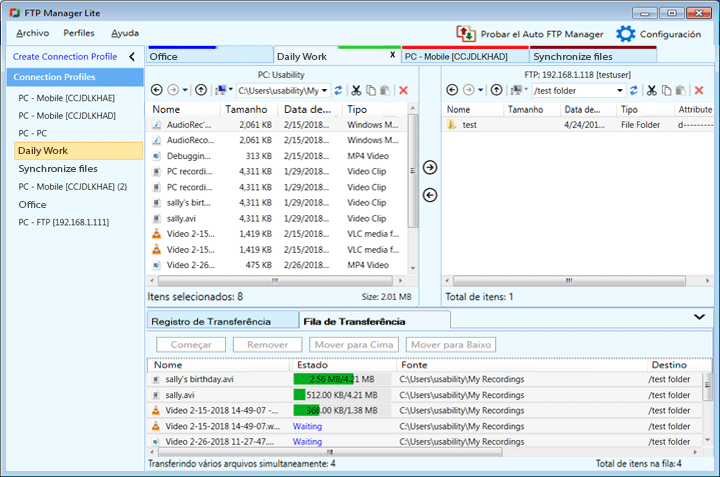The width and height of the screenshot is (720, 477).
Task: Delete selected files with local pane red X
Action: point(403,90)
